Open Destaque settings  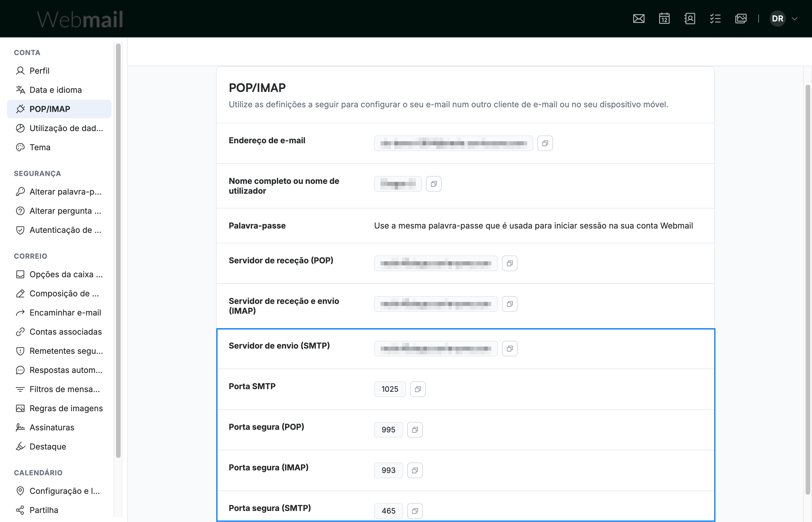pos(59,447)
